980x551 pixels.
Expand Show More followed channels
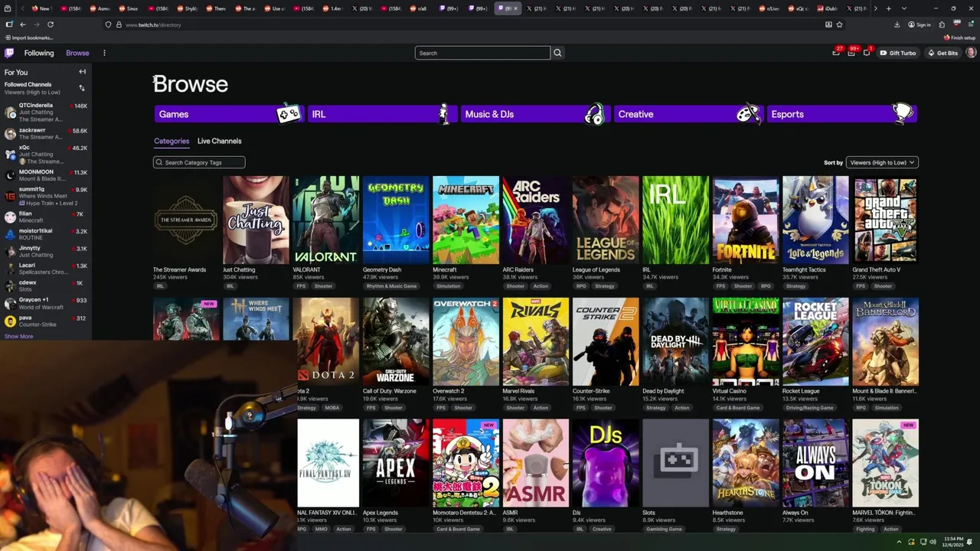18,336
